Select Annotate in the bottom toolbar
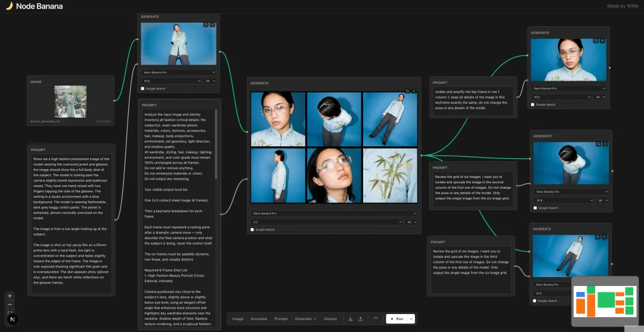 tap(259, 319)
